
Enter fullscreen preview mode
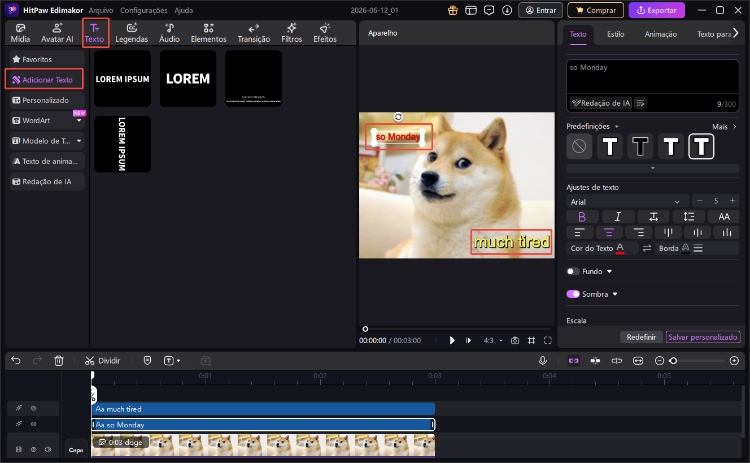(548, 341)
